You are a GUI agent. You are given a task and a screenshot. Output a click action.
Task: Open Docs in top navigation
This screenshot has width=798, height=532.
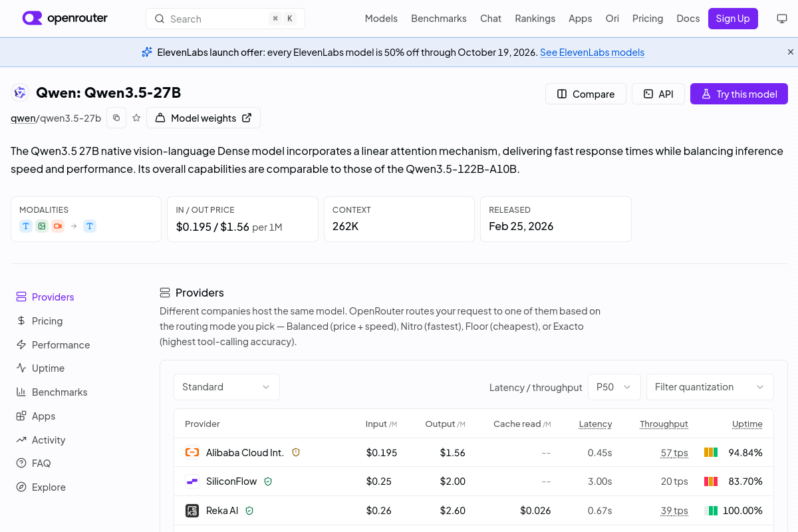pos(688,19)
